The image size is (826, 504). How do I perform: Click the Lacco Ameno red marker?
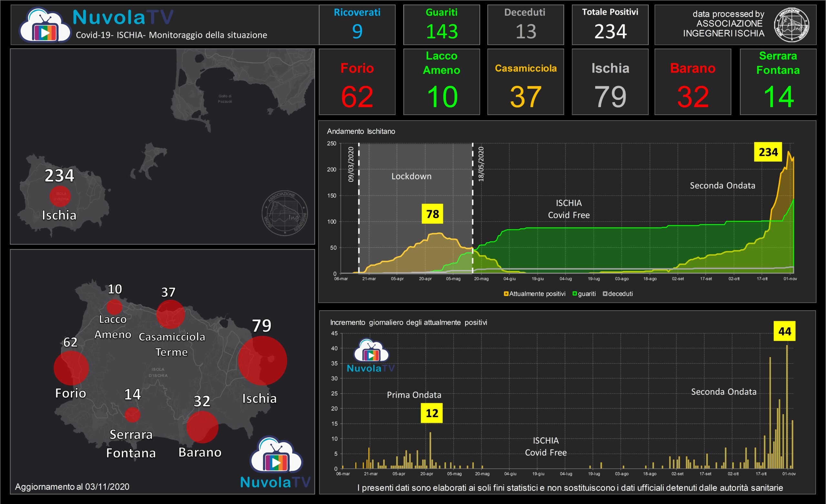pos(114,307)
